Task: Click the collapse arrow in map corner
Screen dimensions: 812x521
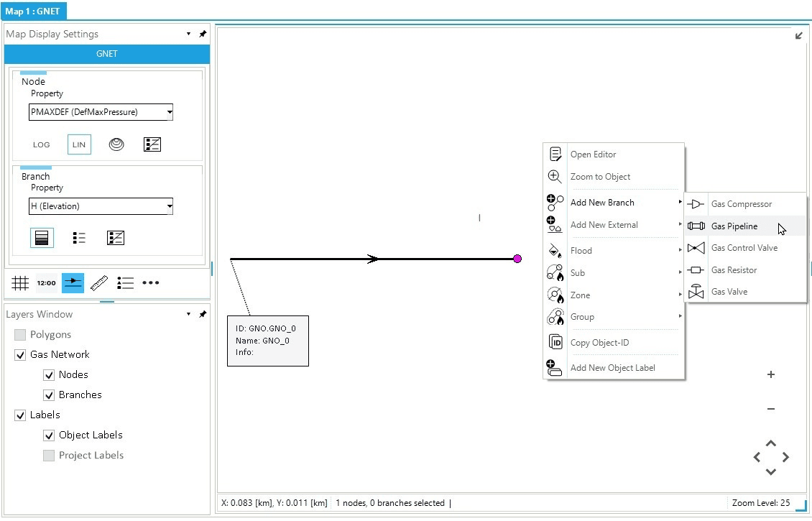Action: [799, 36]
